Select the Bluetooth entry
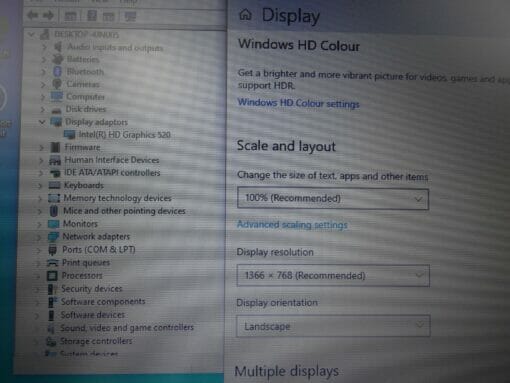The image size is (510, 383). pyautogui.click(x=85, y=72)
